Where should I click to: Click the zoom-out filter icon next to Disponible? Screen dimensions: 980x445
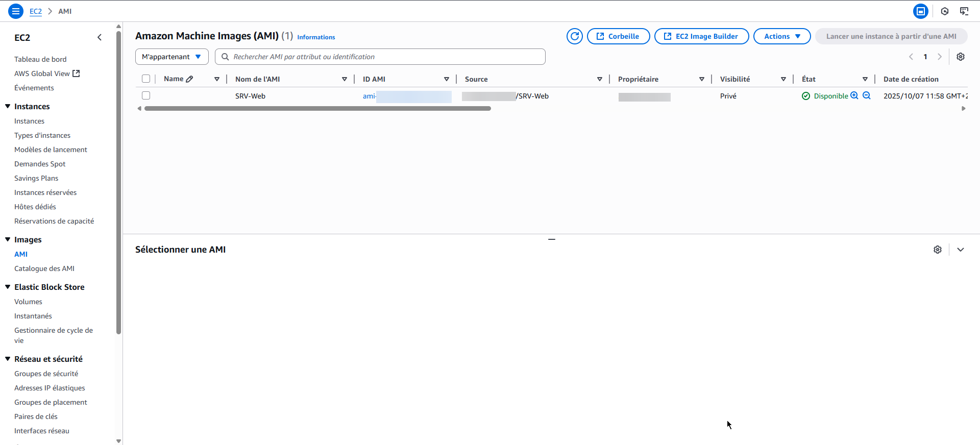(867, 95)
